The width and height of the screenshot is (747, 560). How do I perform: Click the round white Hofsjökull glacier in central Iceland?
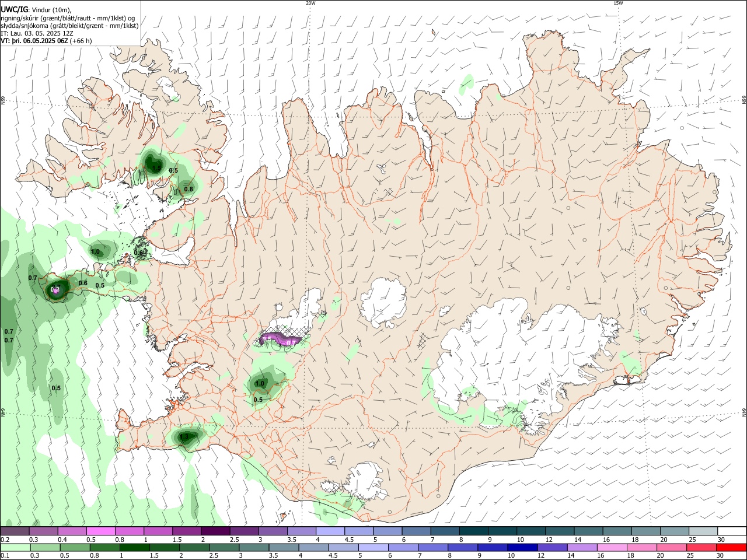(x=383, y=302)
